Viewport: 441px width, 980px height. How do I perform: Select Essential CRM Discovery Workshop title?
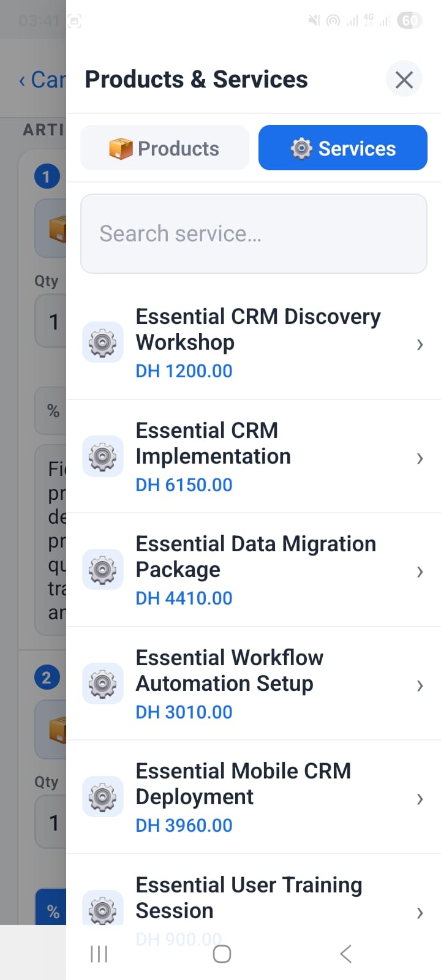tap(258, 330)
